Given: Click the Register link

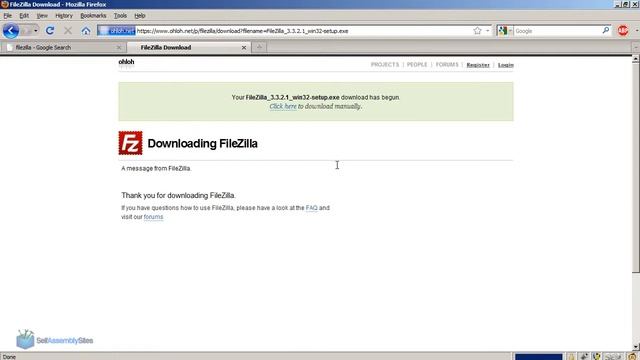Looking at the screenshot, I should pos(478,65).
